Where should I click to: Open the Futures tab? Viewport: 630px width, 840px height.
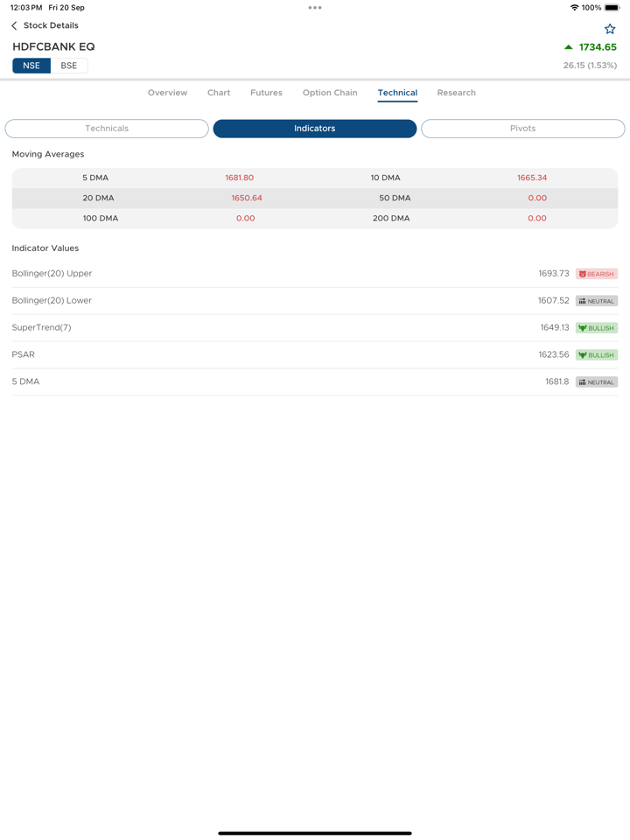pos(266,93)
